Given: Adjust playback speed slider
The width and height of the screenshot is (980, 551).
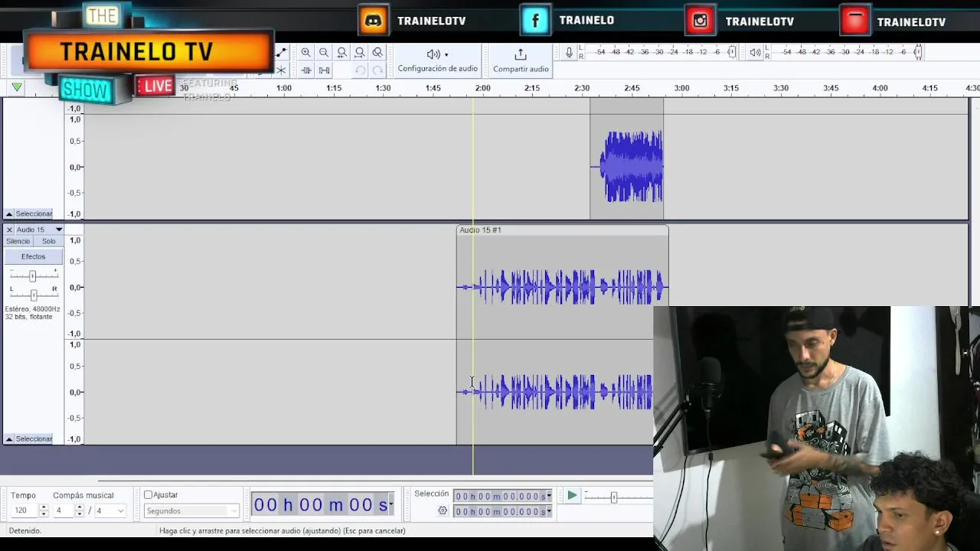Looking at the screenshot, I should pyautogui.click(x=613, y=497).
